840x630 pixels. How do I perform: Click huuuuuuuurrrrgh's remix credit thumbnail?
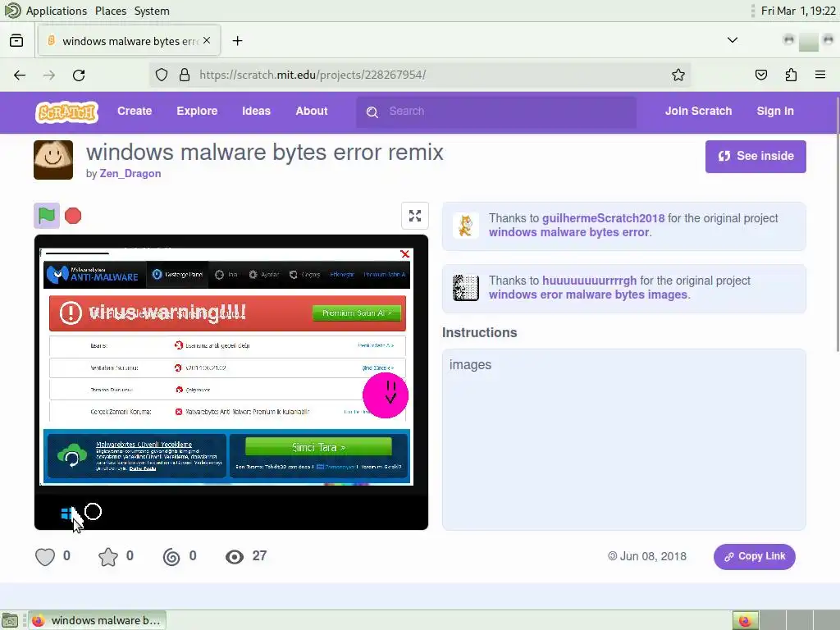[466, 288]
